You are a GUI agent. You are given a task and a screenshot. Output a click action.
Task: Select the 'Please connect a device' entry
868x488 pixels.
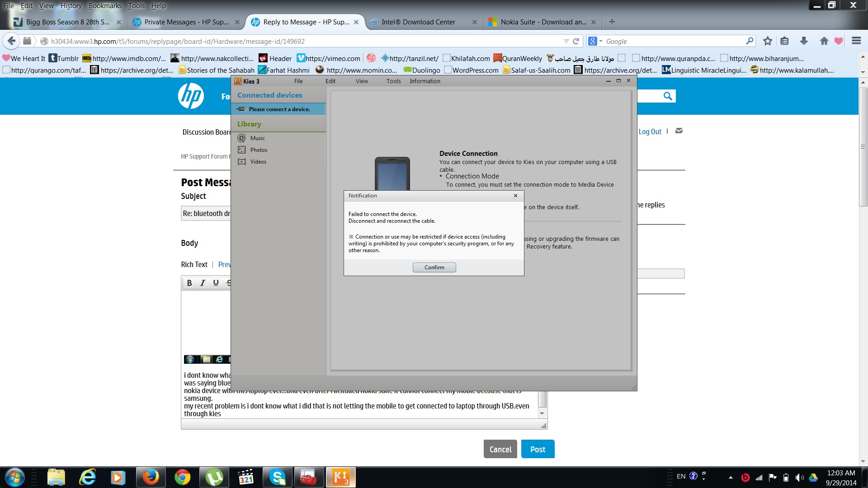point(278,109)
